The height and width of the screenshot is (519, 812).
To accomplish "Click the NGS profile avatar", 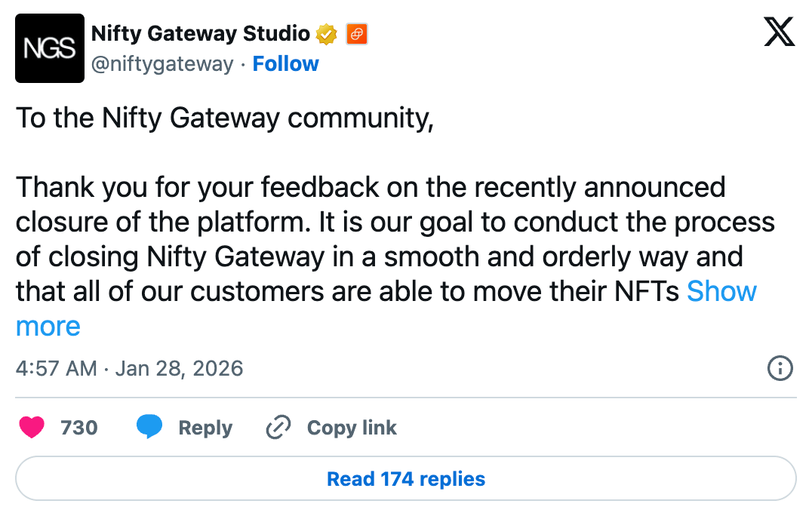I will coord(50,48).
